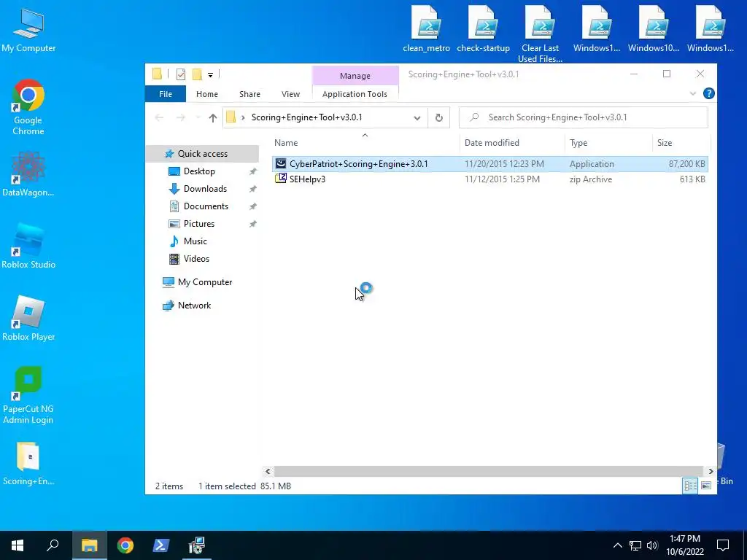Select clean_metro script on desktop
This screenshot has height=560, width=747.
(x=426, y=29)
